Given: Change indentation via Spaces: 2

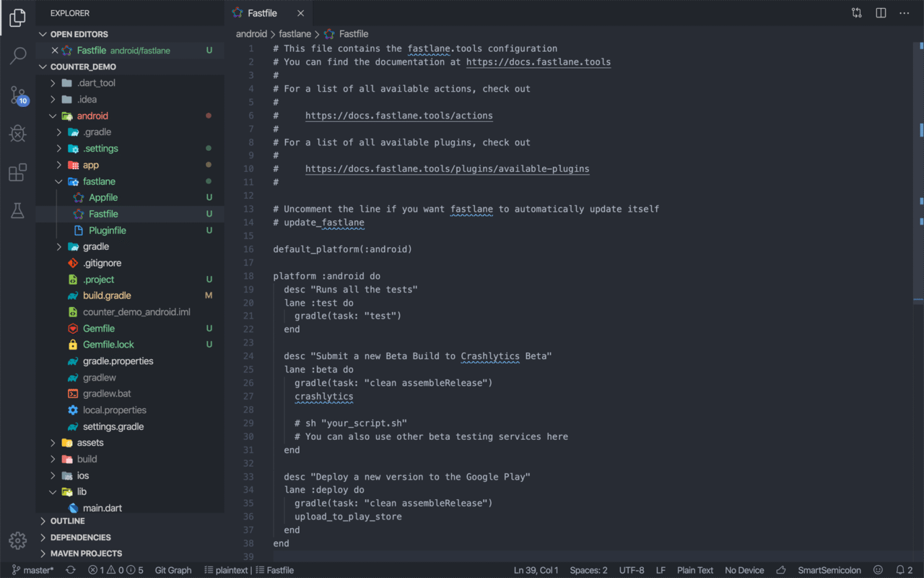Looking at the screenshot, I should click(588, 570).
